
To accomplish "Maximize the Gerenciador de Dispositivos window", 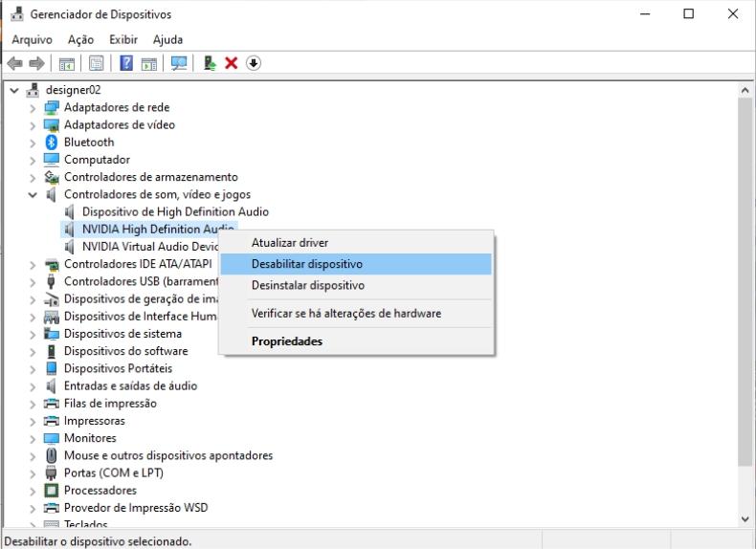I will (688, 14).
